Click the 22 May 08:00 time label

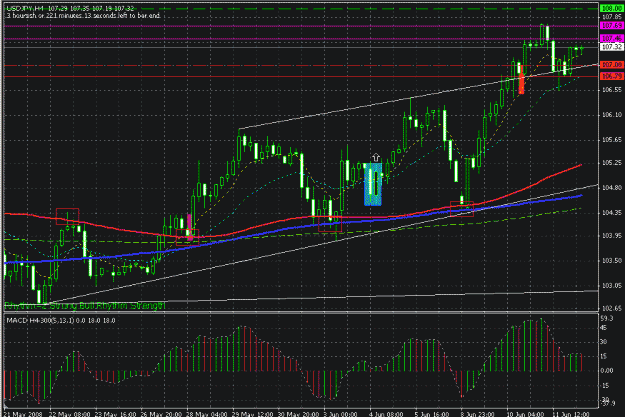[x=69, y=414]
